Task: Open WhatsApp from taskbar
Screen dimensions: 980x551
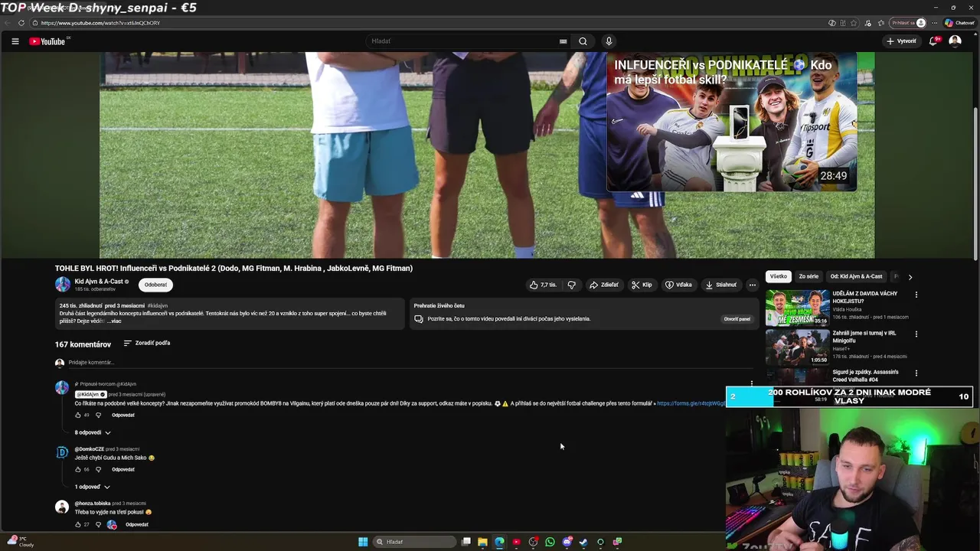Action: point(550,542)
